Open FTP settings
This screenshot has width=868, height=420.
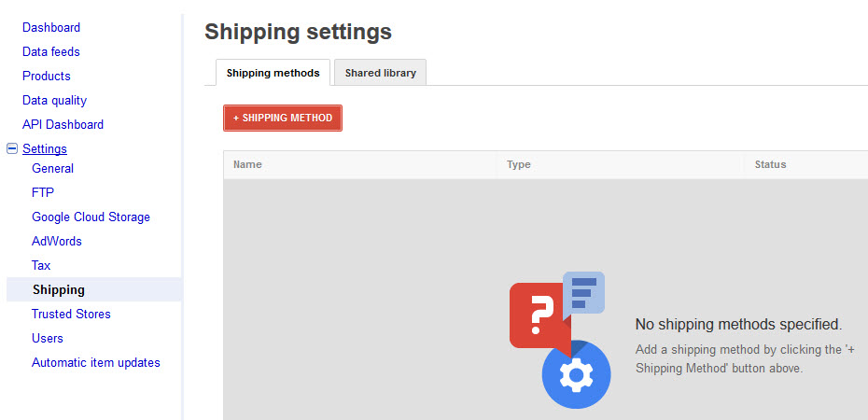coord(43,192)
